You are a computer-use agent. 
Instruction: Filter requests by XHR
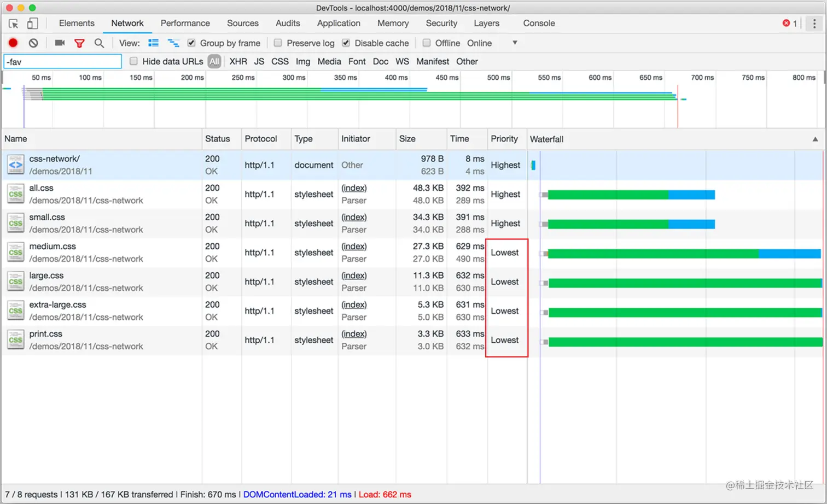click(x=238, y=62)
